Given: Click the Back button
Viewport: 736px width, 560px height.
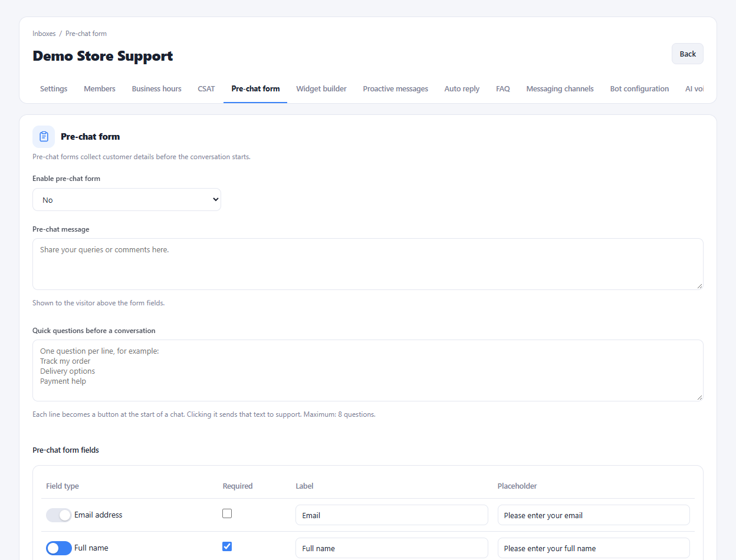Looking at the screenshot, I should click(688, 54).
